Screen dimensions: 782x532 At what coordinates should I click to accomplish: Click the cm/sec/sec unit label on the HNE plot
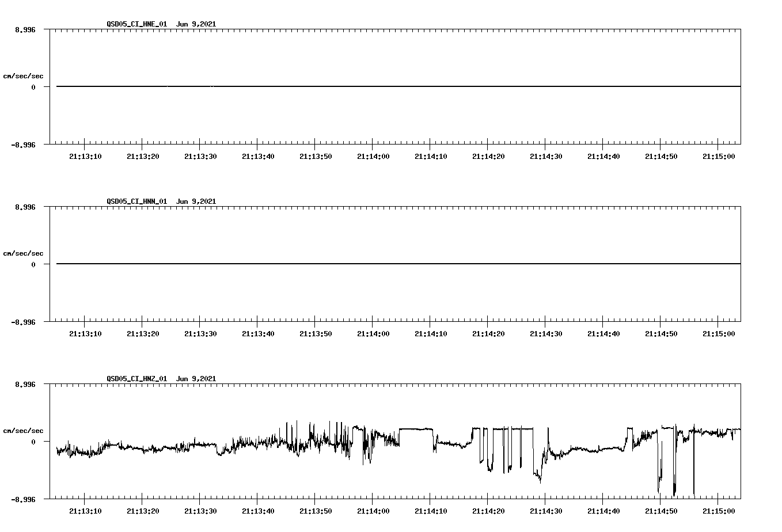23,76
